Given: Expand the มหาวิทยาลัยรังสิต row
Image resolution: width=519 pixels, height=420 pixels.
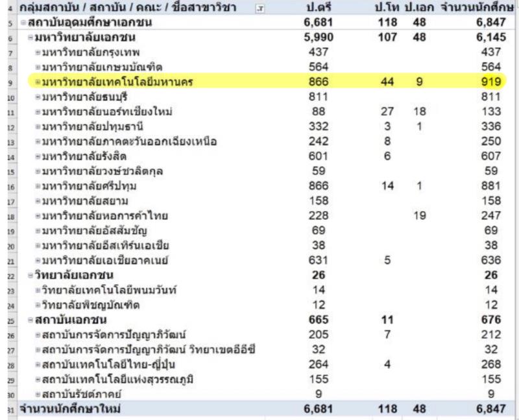Looking at the screenshot, I should coord(38,157).
